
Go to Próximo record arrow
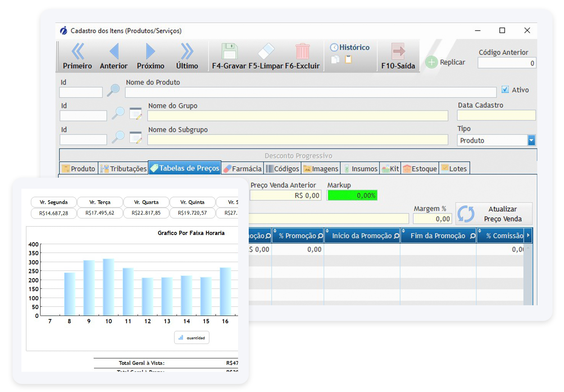tap(151, 52)
